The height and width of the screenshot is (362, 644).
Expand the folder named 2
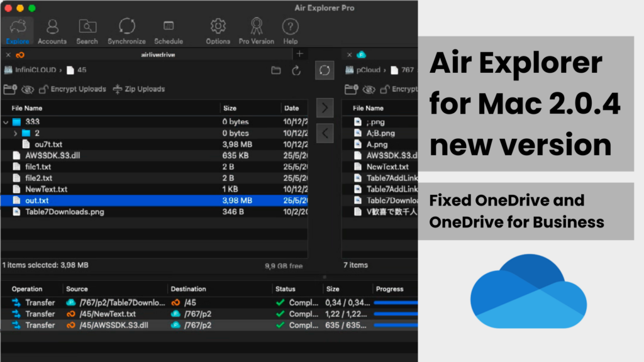[16, 133]
